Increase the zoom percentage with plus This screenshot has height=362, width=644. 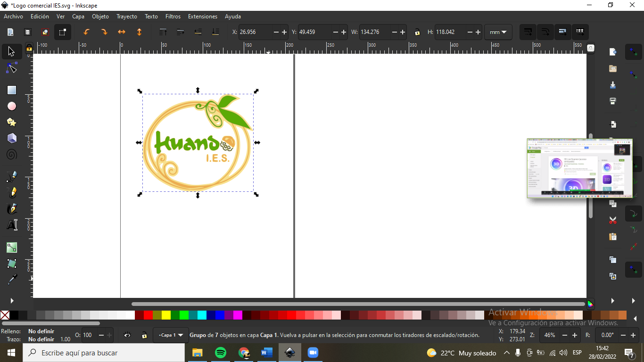click(575, 335)
